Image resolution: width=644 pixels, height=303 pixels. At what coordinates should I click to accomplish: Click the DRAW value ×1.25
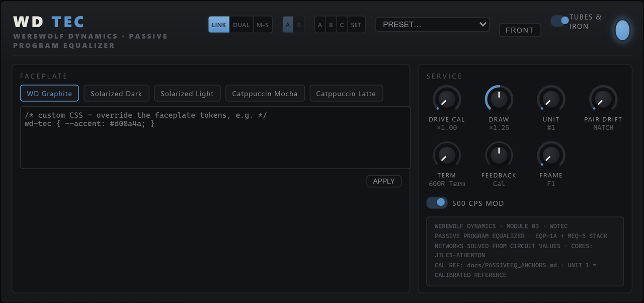pyautogui.click(x=499, y=128)
